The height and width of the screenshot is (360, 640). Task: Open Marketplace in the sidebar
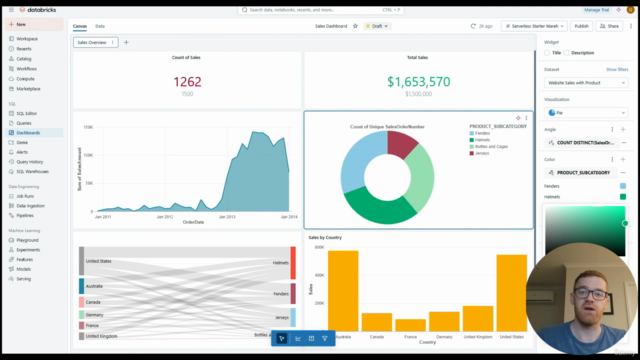pyautogui.click(x=28, y=89)
